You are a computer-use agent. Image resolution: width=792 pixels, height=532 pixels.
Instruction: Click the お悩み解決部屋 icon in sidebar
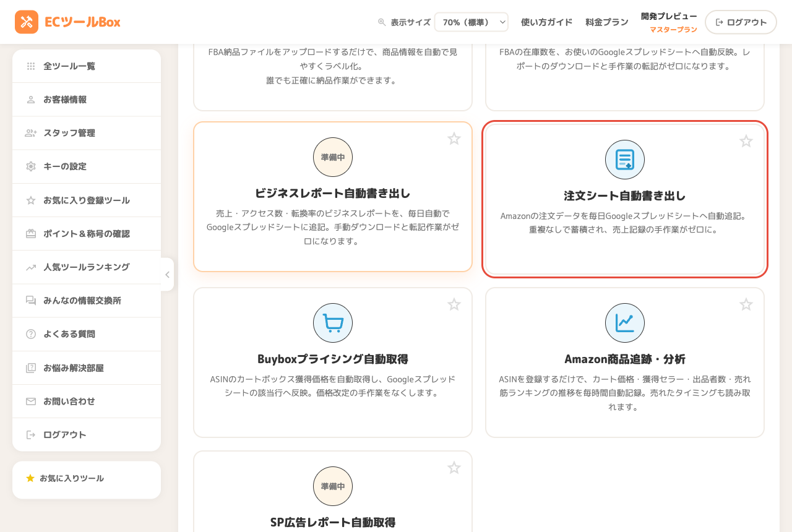click(x=31, y=368)
